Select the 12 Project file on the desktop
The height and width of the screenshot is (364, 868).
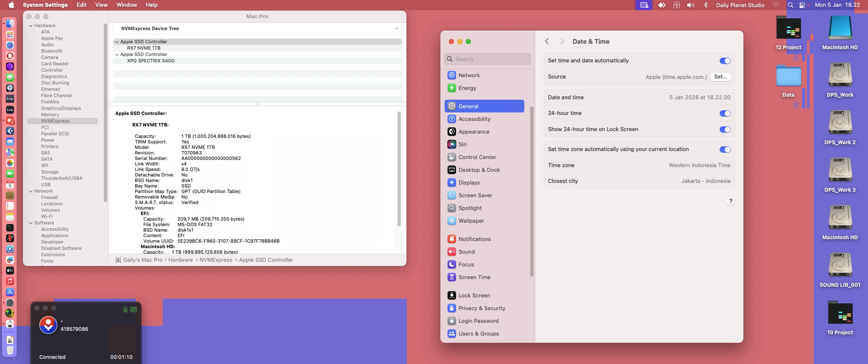tap(788, 33)
